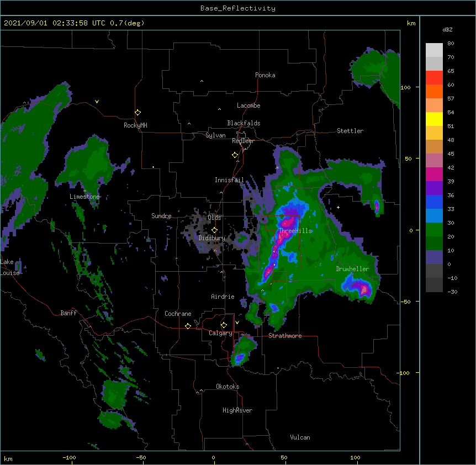476x465 pixels.
Task: Select the Calgary label
Action: point(220,333)
